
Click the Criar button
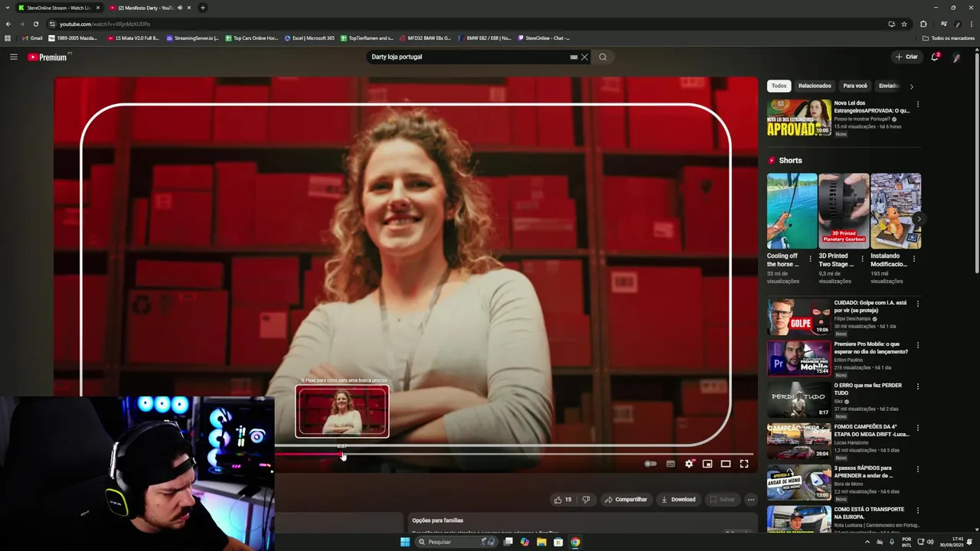pos(906,57)
